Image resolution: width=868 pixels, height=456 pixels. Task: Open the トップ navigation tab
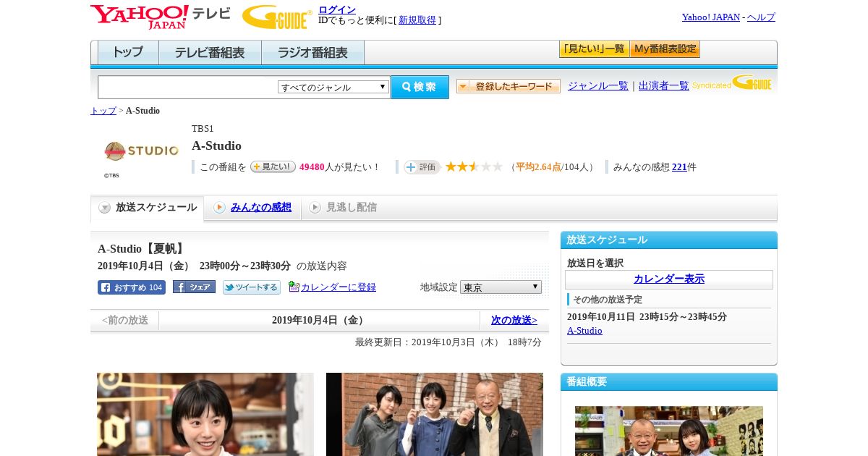click(128, 53)
